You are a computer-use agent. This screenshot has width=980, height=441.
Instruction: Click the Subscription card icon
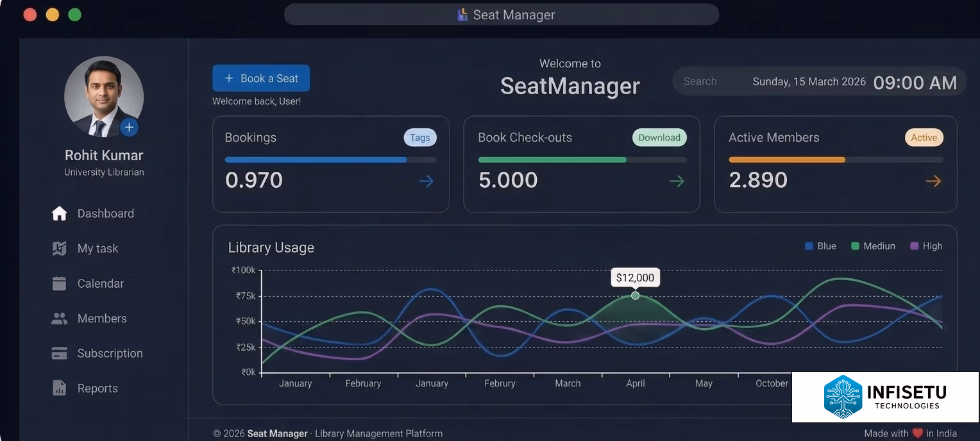(59, 353)
